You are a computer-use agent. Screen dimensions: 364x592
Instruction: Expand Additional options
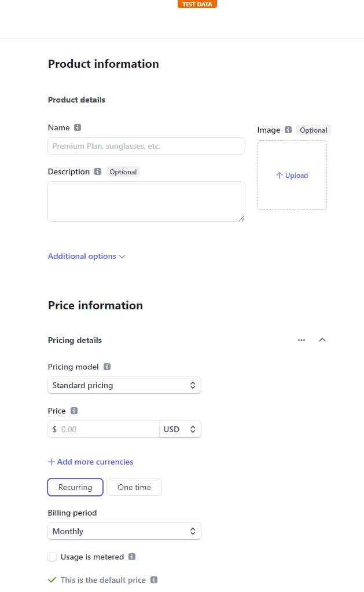click(x=87, y=256)
